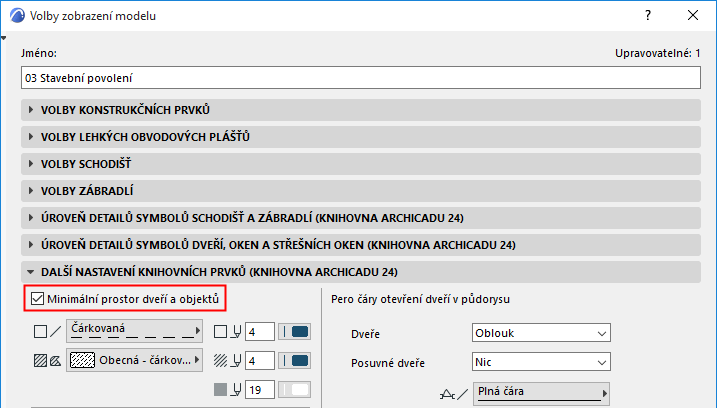The image size is (717, 408).
Task: Open the Plná čára line type selector
Action: (540, 393)
